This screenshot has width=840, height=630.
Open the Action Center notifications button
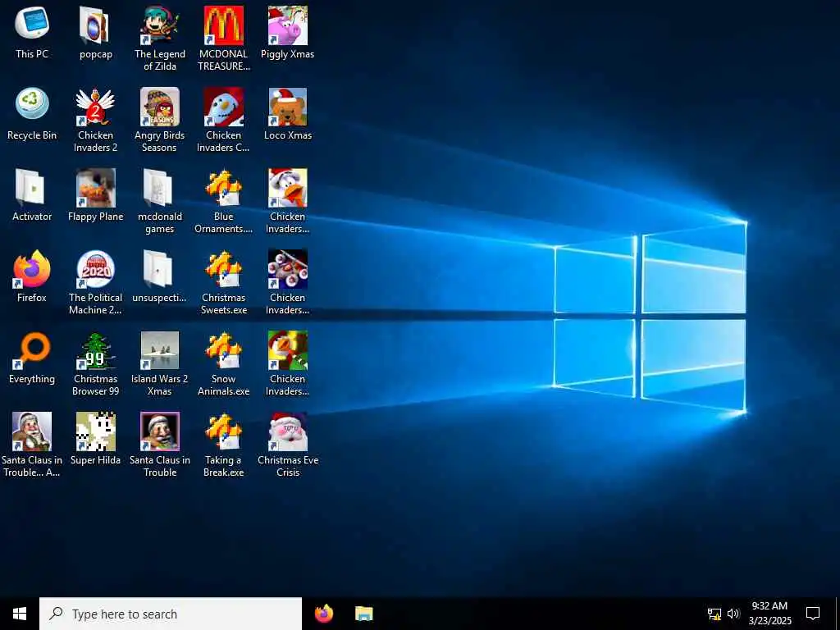click(813, 614)
